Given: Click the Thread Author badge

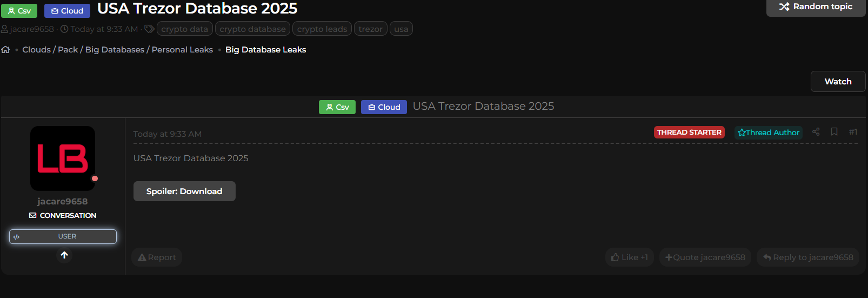Looking at the screenshot, I should pyautogui.click(x=769, y=133).
